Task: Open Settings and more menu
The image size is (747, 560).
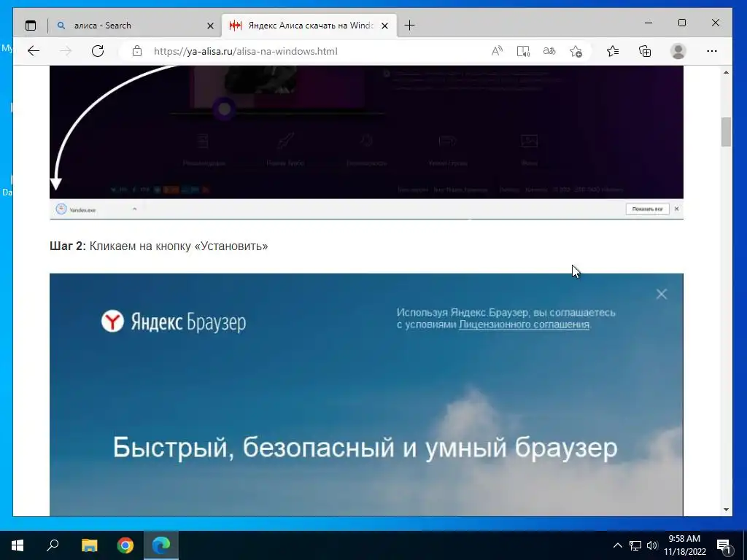Action: pos(712,51)
